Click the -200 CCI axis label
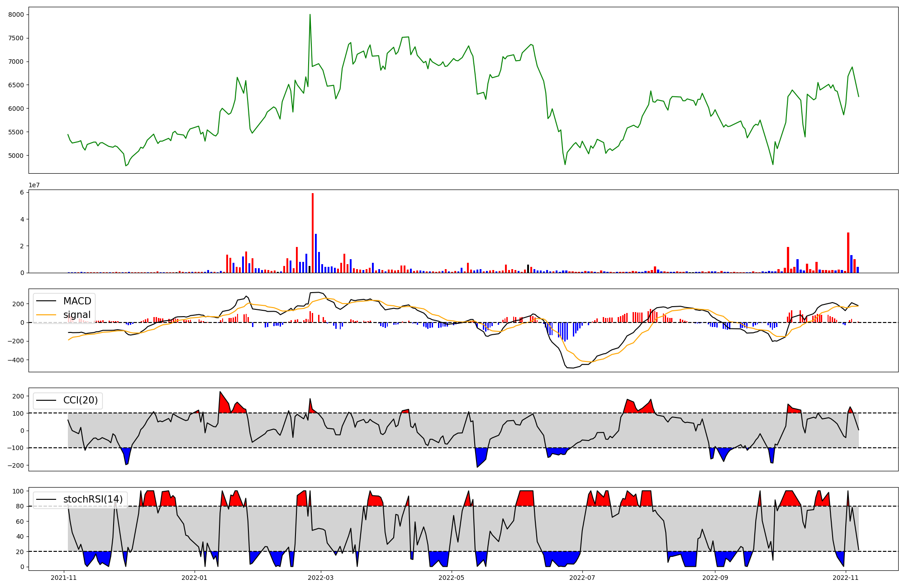905x588 pixels. pyautogui.click(x=16, y=465)
